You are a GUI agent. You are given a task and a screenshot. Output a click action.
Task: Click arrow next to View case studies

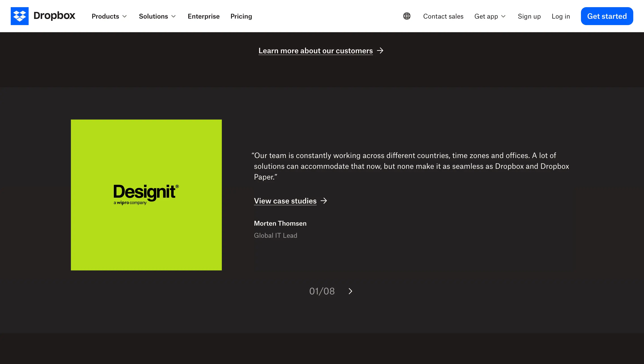[324, 201]
